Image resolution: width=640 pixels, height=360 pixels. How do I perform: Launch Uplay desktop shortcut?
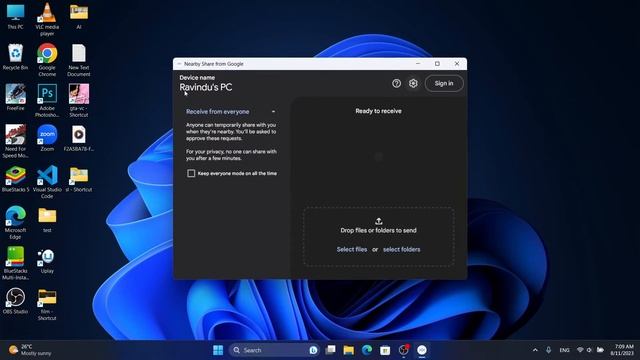click(47, 260)
